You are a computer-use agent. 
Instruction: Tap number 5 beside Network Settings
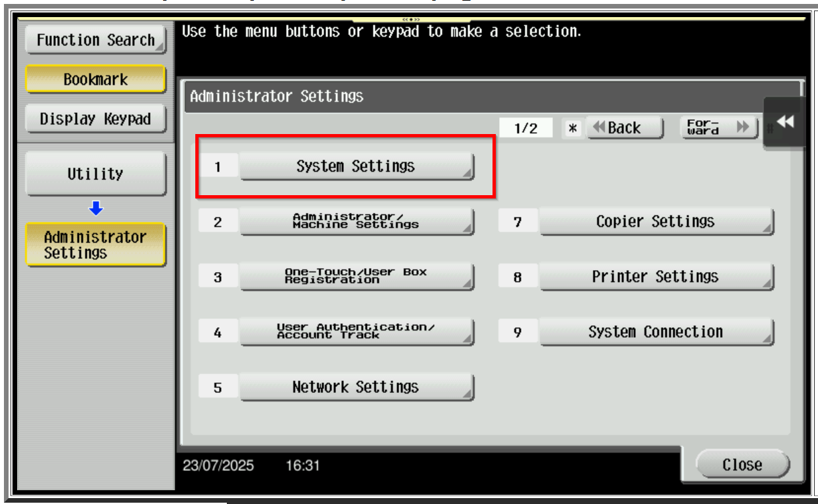[x=218, y=388]
